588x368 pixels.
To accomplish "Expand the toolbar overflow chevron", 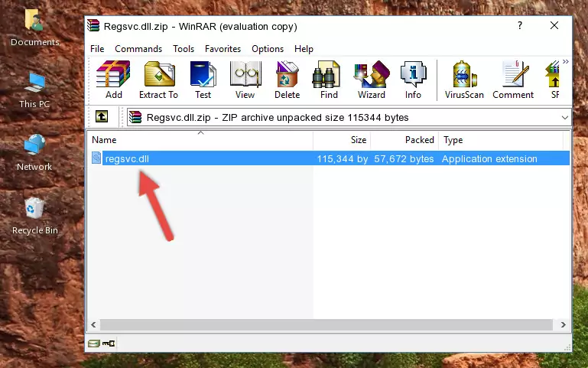I will click(566, 61).
